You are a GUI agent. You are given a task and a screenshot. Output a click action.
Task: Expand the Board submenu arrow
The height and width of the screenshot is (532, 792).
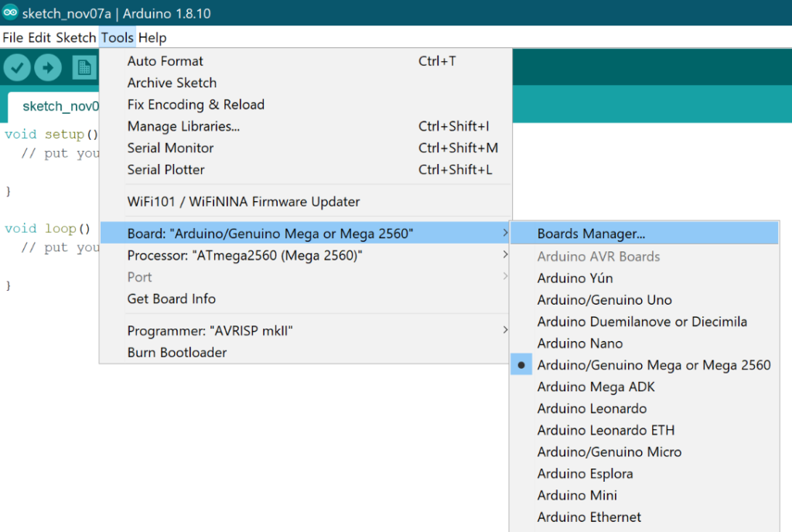[x=505, y=233]
